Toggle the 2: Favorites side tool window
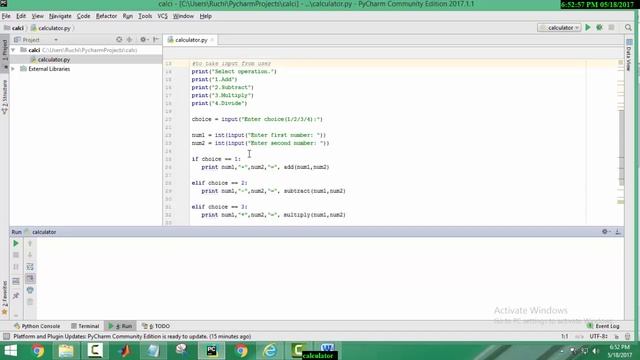The height and width of the screenshot is (360, 640). point(4,298)
